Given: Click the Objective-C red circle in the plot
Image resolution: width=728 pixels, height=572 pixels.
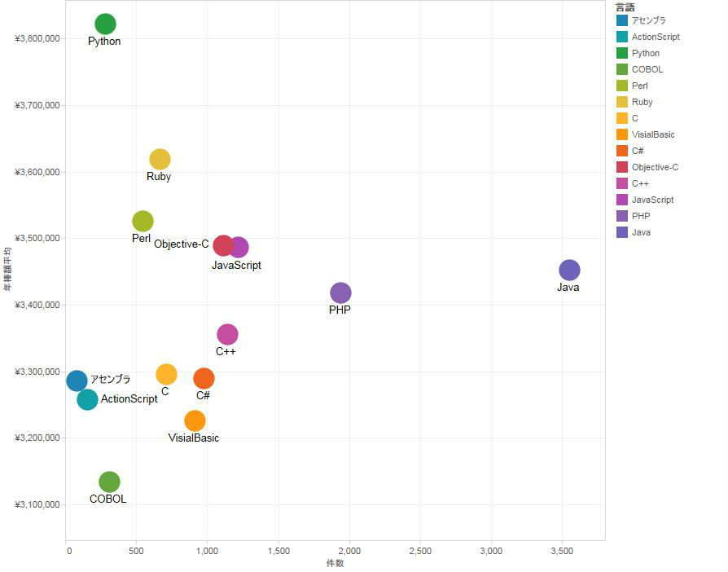Looking at the screenshot, I should coord(222,245).
